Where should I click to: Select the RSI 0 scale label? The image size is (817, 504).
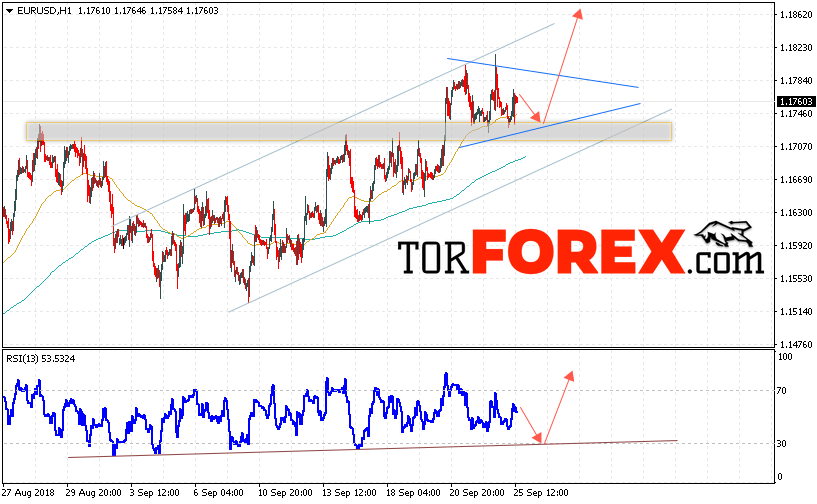click(779, 477)
